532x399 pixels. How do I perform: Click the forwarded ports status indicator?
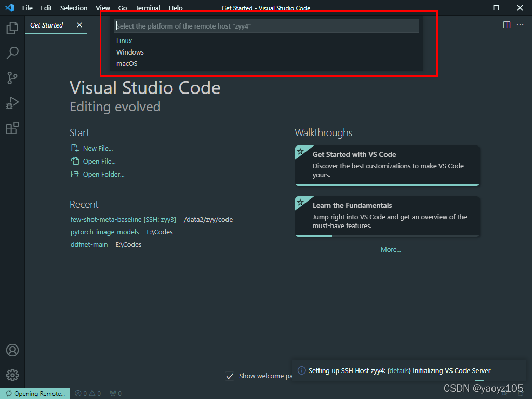point(116,394)
